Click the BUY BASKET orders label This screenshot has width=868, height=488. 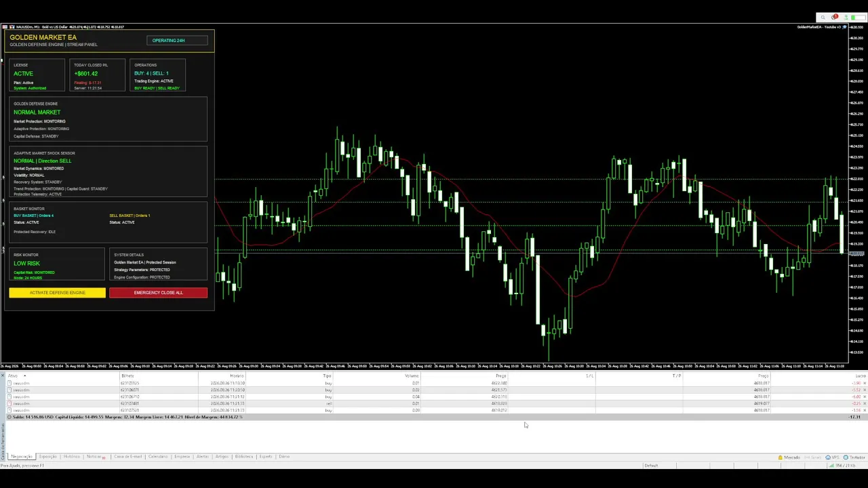point(33,216)
